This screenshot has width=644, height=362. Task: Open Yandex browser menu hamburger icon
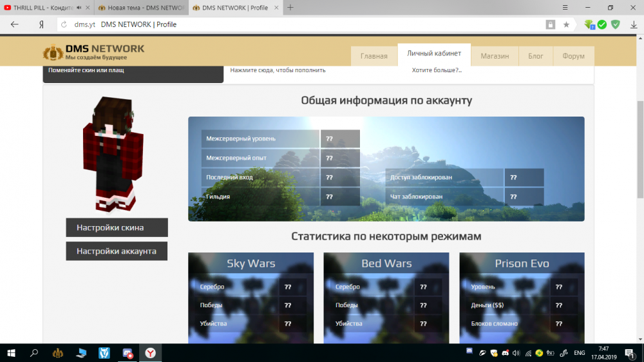[565, 8]
